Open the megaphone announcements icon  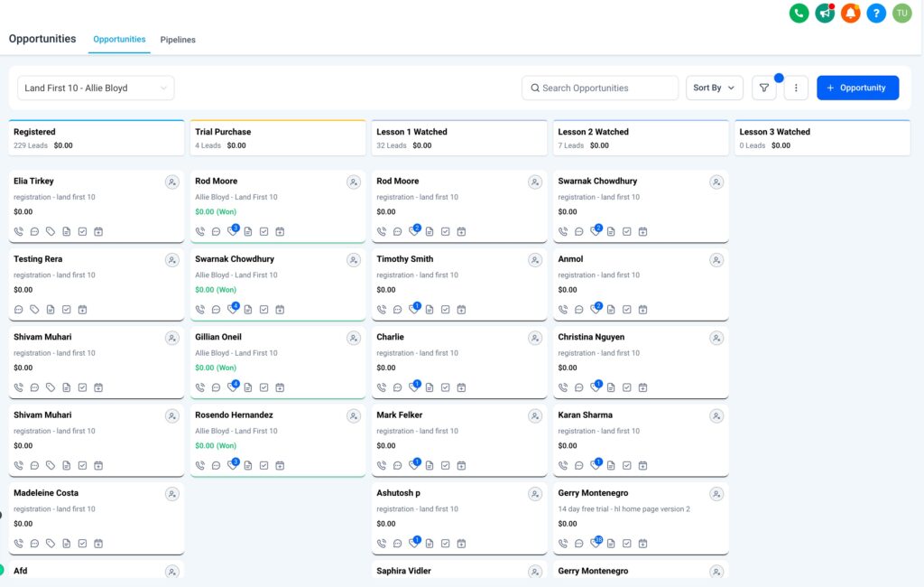pos(824,14)
